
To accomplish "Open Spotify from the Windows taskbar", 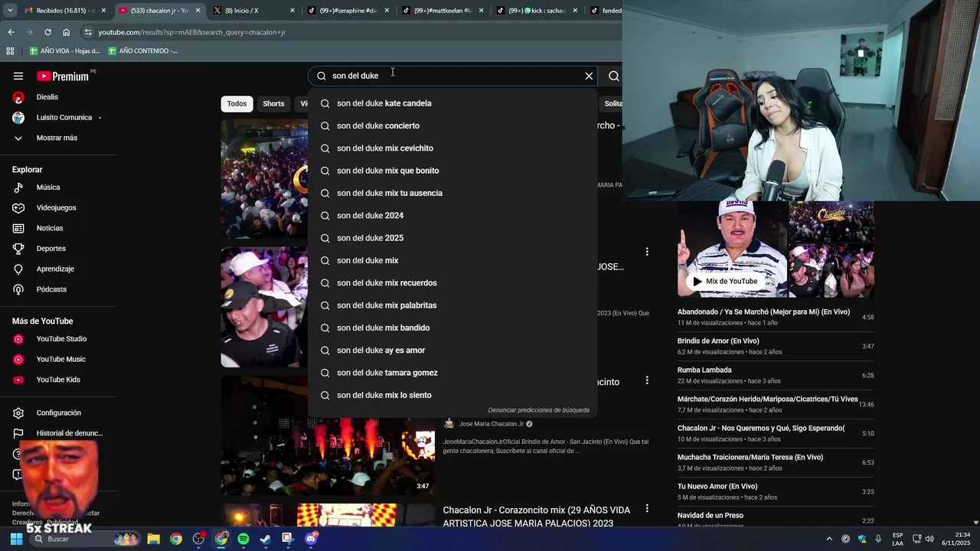I will 243,539.
